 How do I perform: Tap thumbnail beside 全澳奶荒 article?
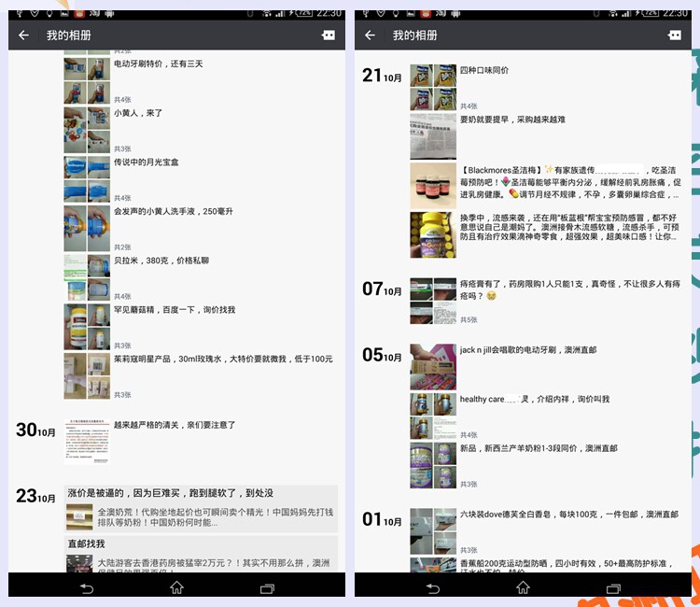(x=79, y=517)
